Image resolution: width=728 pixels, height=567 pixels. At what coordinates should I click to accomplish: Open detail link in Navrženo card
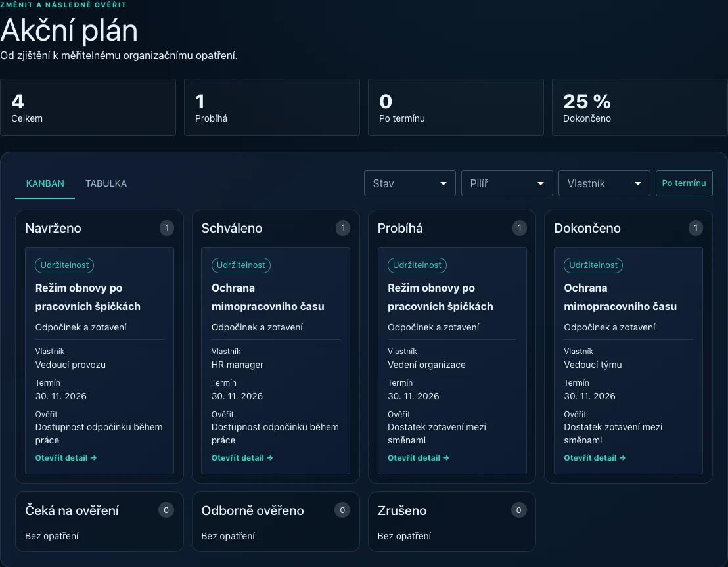[x=66, y=458]
